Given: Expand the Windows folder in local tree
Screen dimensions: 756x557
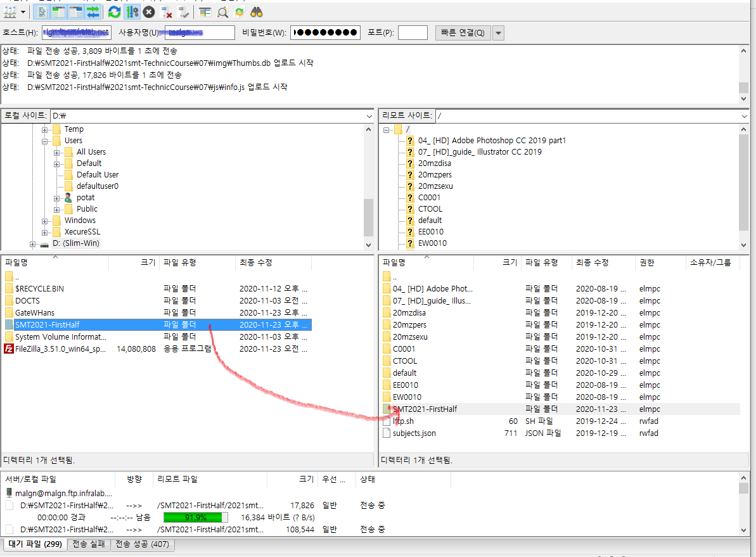Looking at the screenshot, I should point(46,221).
